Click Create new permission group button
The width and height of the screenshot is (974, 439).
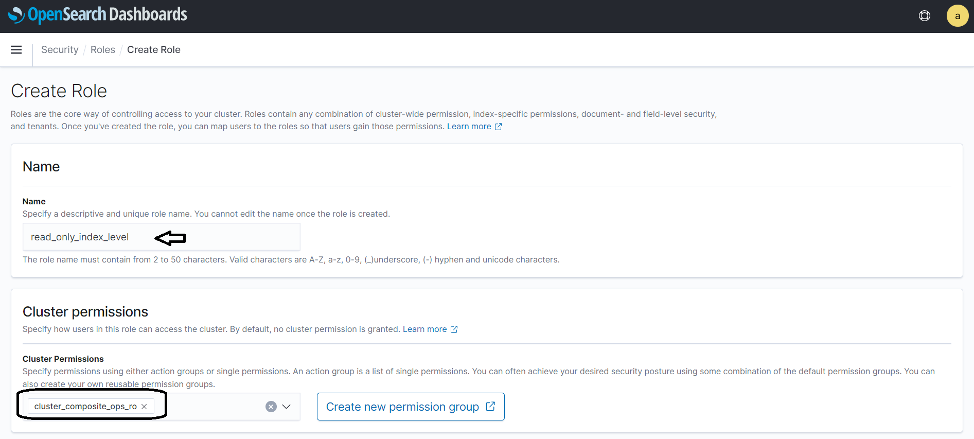click(x=411, y=407)
